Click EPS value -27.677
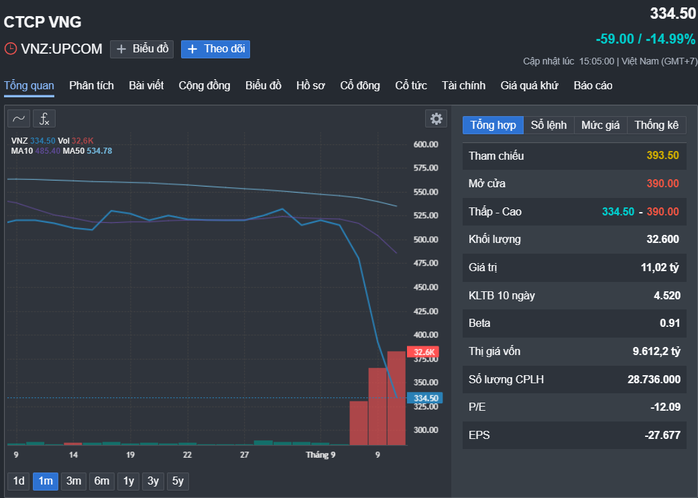 click(x=662, y=435)
